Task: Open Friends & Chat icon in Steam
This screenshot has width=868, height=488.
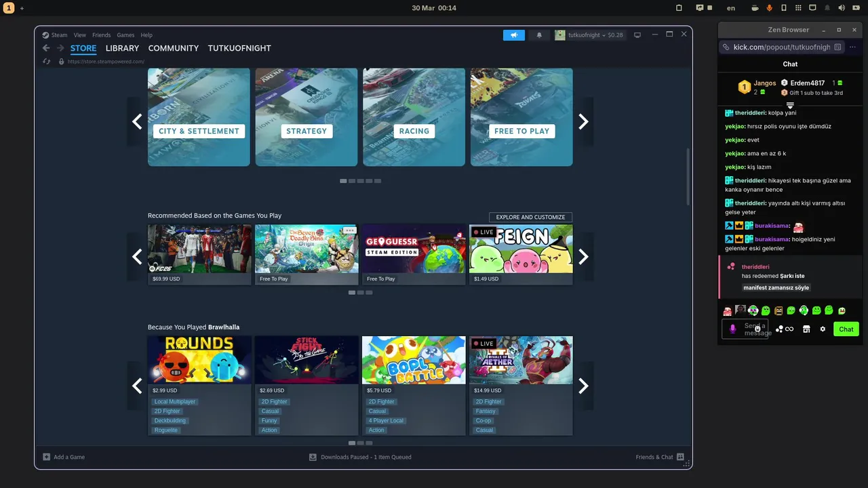Action: [680, 457]
